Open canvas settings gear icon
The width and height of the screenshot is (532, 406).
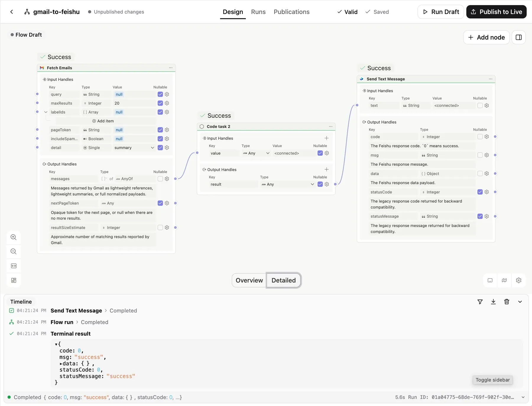518,280
